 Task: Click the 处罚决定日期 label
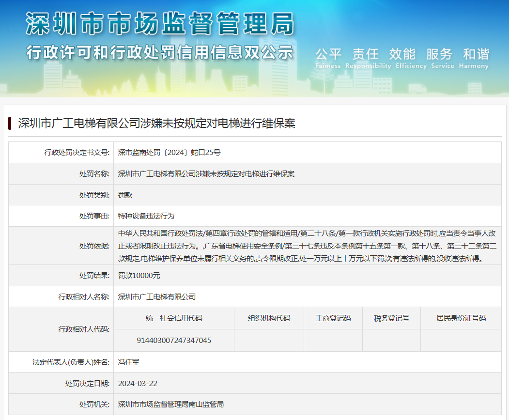tap(87, 384)
